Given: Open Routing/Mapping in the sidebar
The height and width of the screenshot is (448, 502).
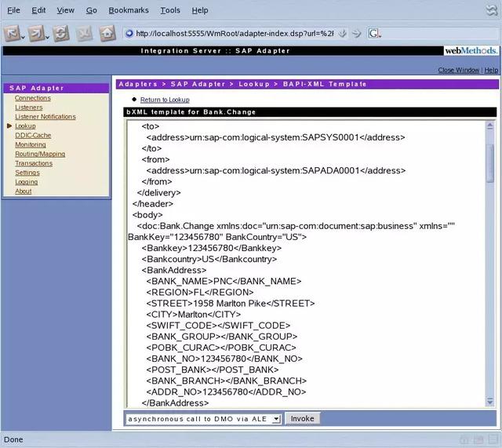Looking at the screenshot, I should point(40,154).
